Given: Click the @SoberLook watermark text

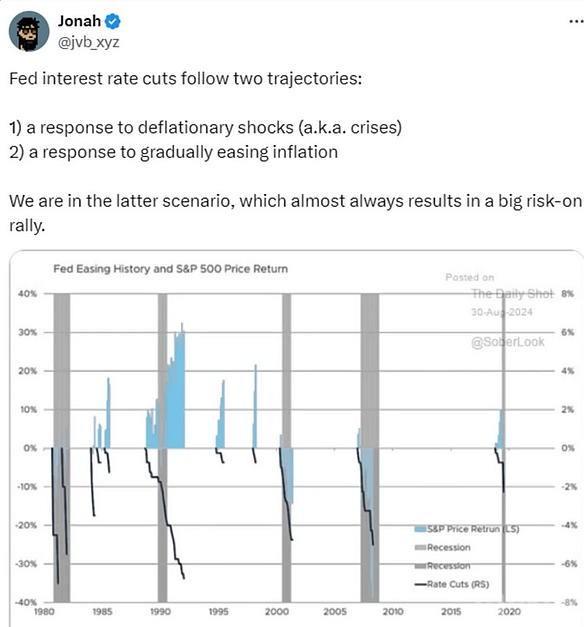Looking at the screenshot, I should click(x=508, y=342).
